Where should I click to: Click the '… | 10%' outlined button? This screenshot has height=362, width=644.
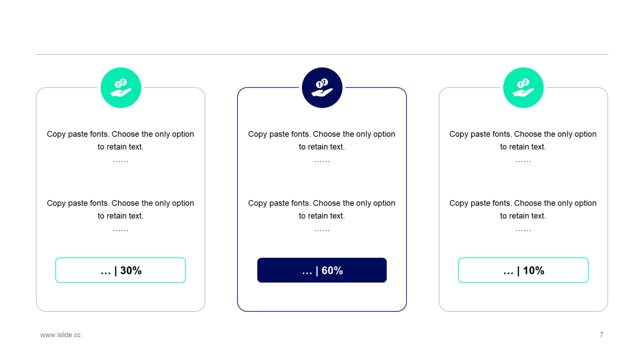pos(523,270)
